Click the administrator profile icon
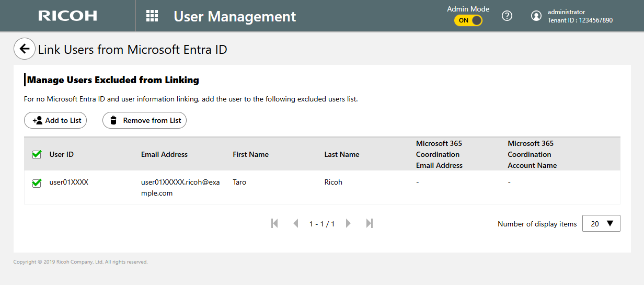644x285 pixels. (x=536, y=16)
